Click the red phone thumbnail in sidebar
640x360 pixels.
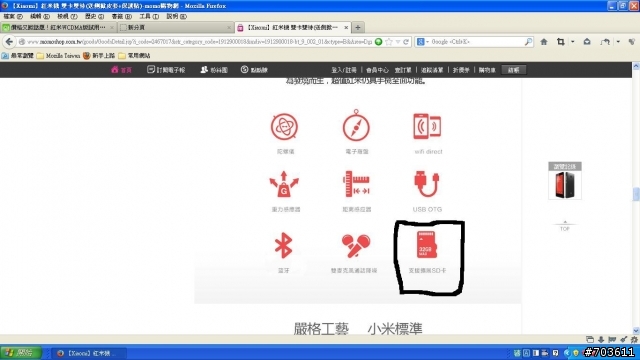click(x=564, y=184)
